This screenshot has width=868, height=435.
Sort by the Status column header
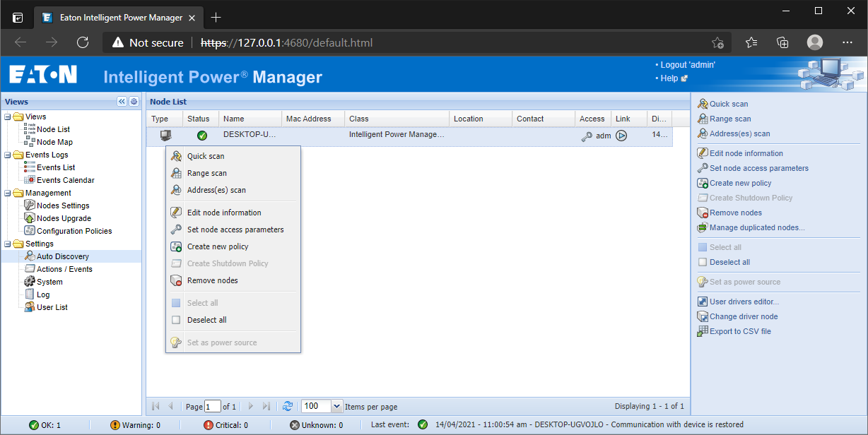pyautogui.click(x=201, y=119)
